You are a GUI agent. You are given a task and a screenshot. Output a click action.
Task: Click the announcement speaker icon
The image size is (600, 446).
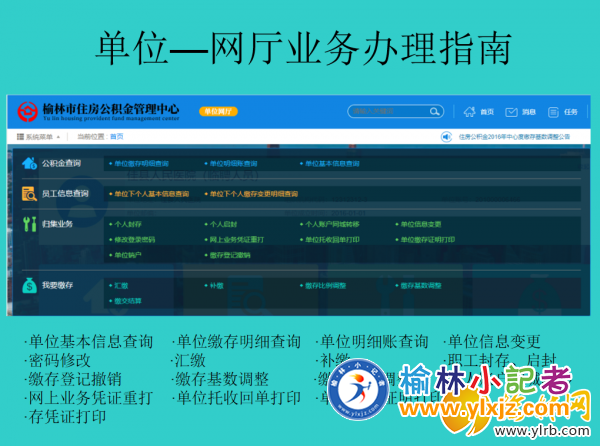(446, 137)
